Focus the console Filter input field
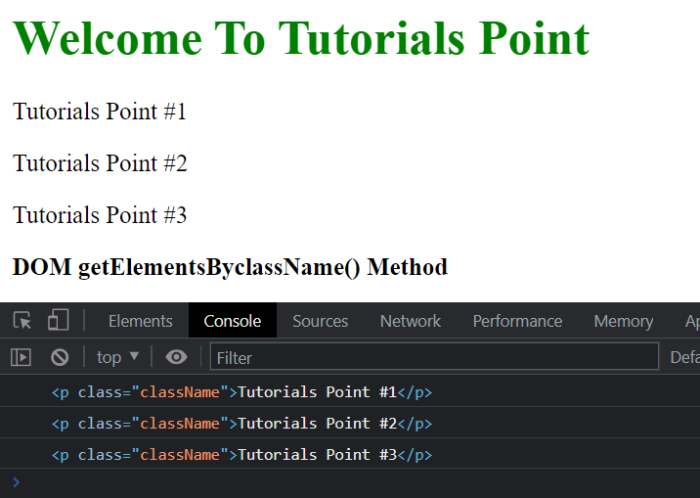This screenshot has width=700, height=498. coord(434,357)
